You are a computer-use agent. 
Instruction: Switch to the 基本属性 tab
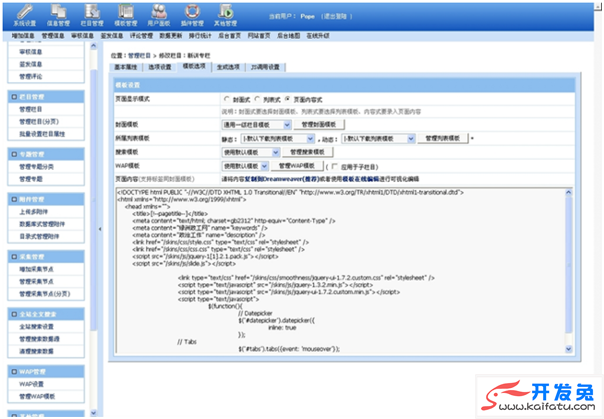(126, 67)
